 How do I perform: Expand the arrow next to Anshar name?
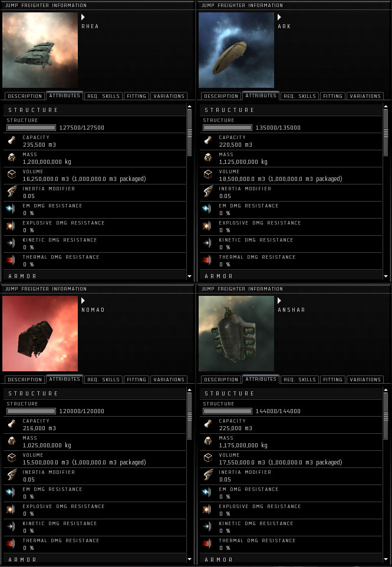(279, 301)
